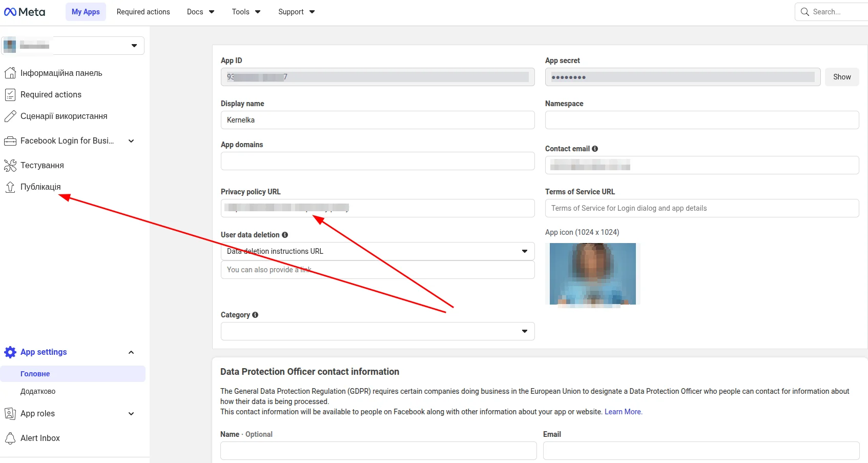This screenshot has height=463, width=868.
Task: Open the Category dropdown
Action: coord(378,331)
